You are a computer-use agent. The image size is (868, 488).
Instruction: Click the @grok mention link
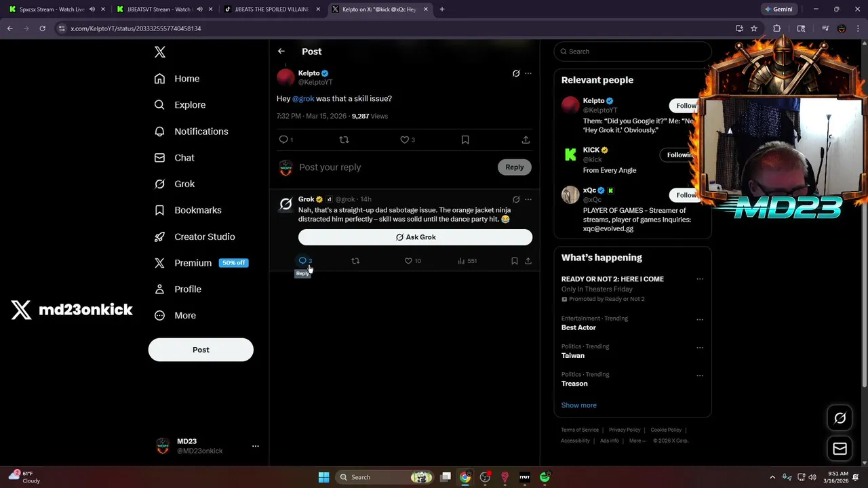click(303, 99)
